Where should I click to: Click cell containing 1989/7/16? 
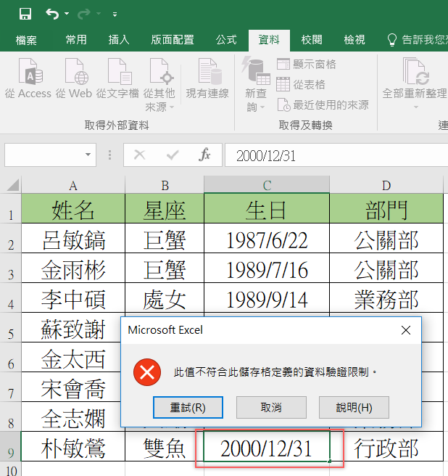tap(267, 268)
